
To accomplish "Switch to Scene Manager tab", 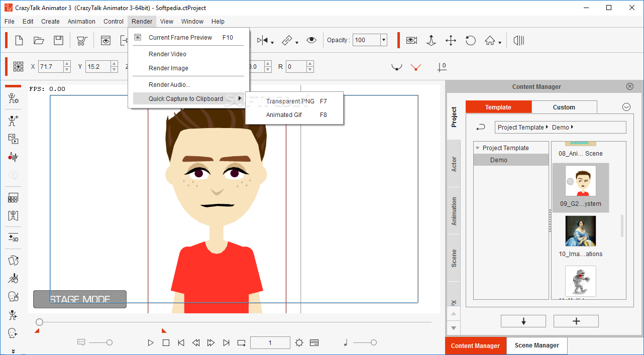I will (x=536, y=345).
